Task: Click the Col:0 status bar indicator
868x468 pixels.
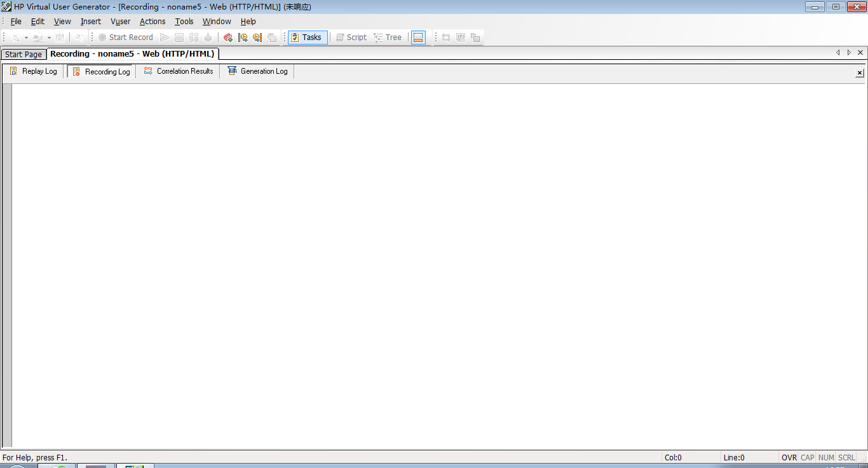Action: click(x=673, y=458)
